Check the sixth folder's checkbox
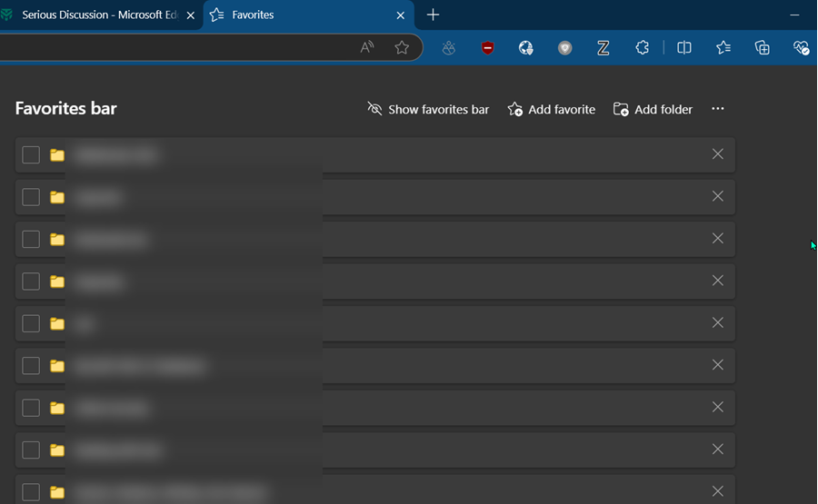This screenshot has width=818, height=504. pyautogui.click(x=31, y=366)
